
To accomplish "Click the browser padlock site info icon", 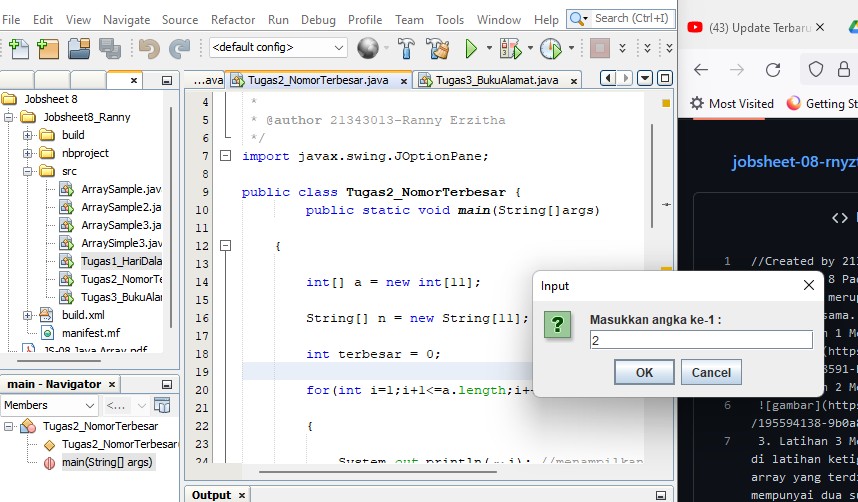I will [x=844, y=69].
